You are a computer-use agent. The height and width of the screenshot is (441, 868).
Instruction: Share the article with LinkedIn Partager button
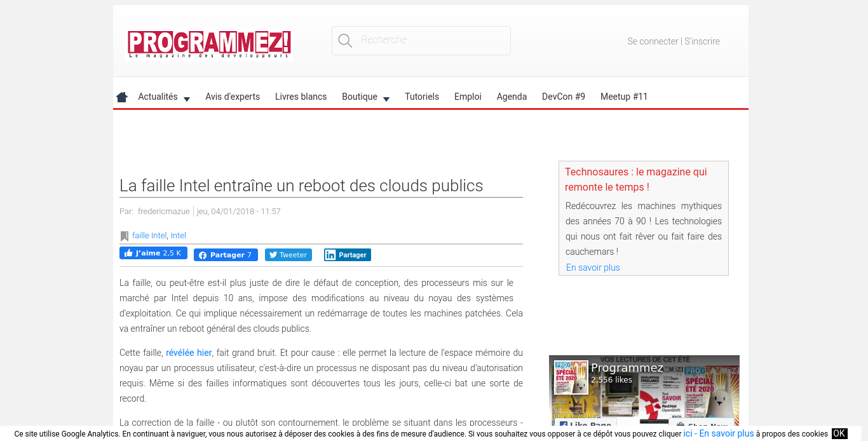coord(348,255)
